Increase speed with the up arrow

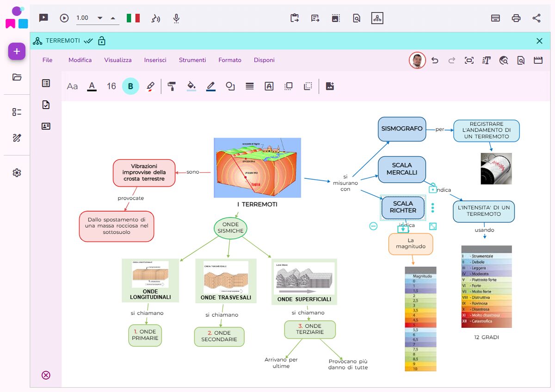click(x=113, y=18)
